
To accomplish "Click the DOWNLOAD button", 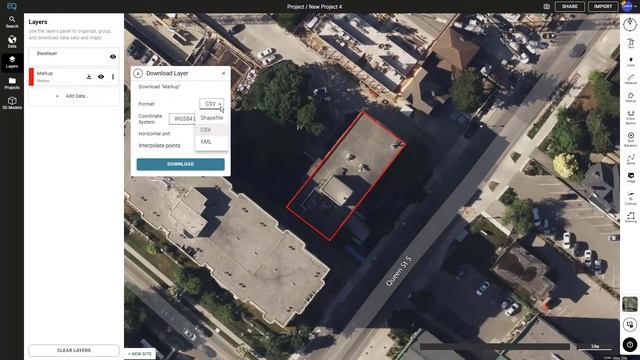I will pos(180,164).
